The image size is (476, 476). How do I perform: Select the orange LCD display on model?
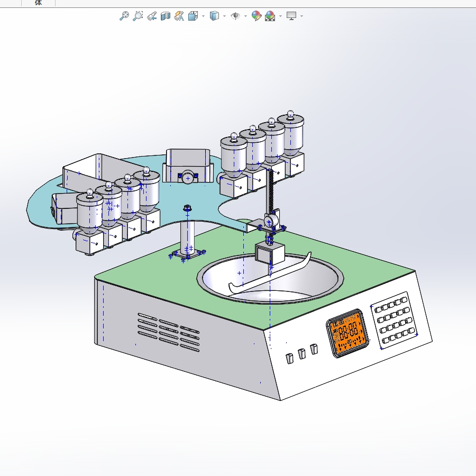pyautogui.click(x=348, y=333)
